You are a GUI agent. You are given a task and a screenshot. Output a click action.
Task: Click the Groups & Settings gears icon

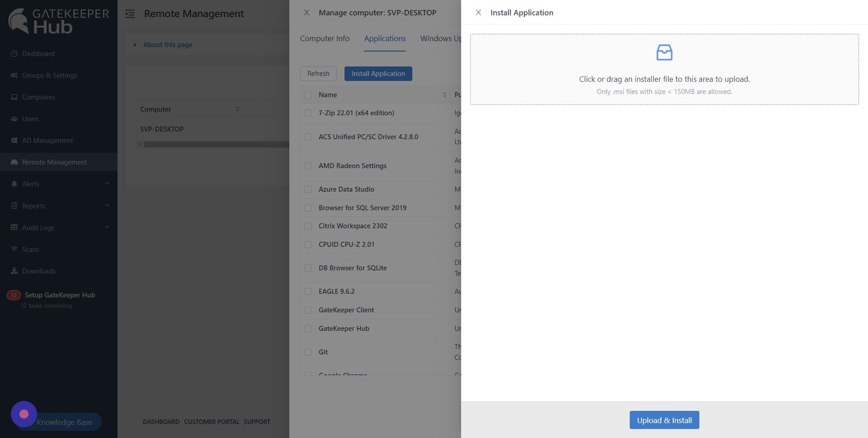point(14,75)
